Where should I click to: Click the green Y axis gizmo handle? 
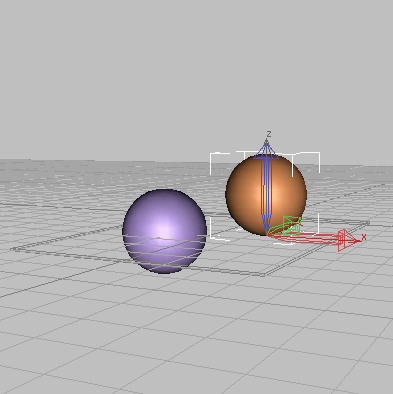coord(291,225)
